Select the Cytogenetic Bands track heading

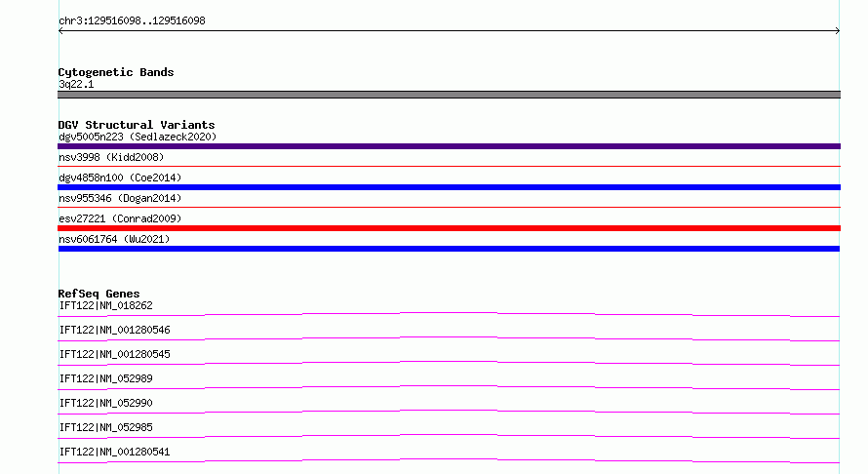coord(116,72)
